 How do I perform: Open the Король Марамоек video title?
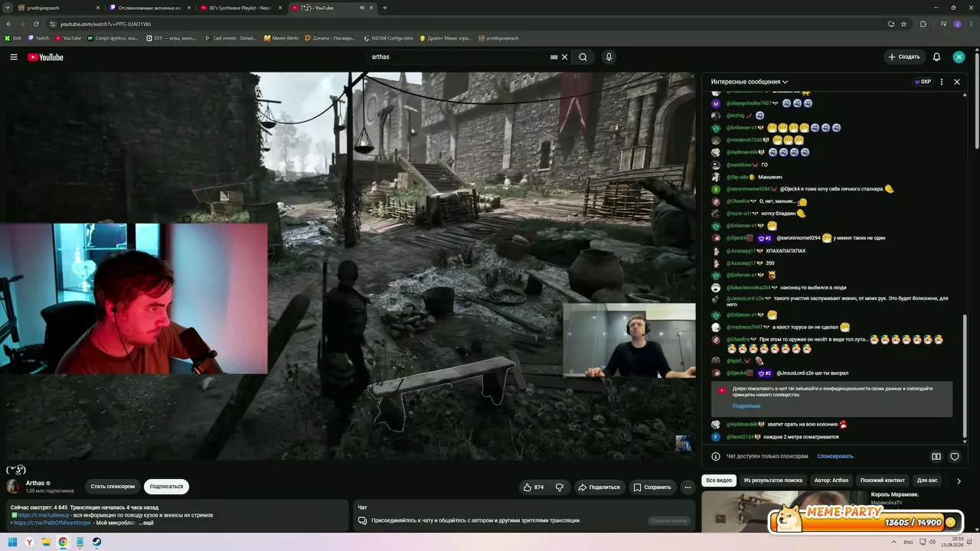895,494
